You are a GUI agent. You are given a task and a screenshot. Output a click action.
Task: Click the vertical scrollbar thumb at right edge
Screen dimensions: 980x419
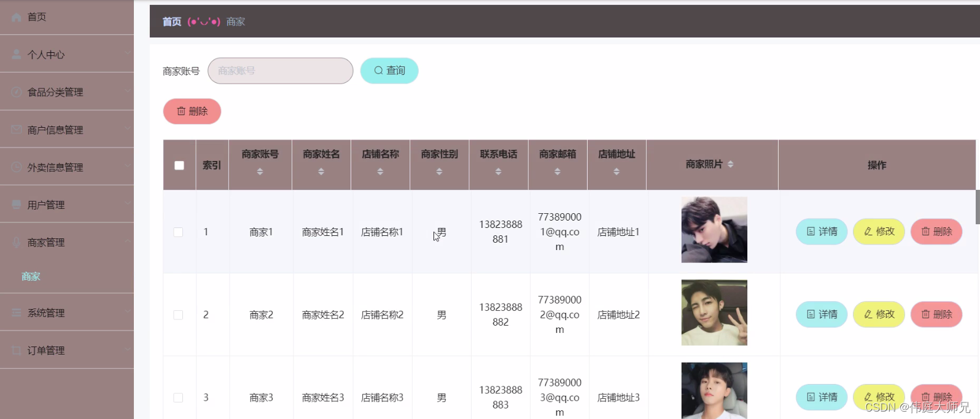coord(978,207)
